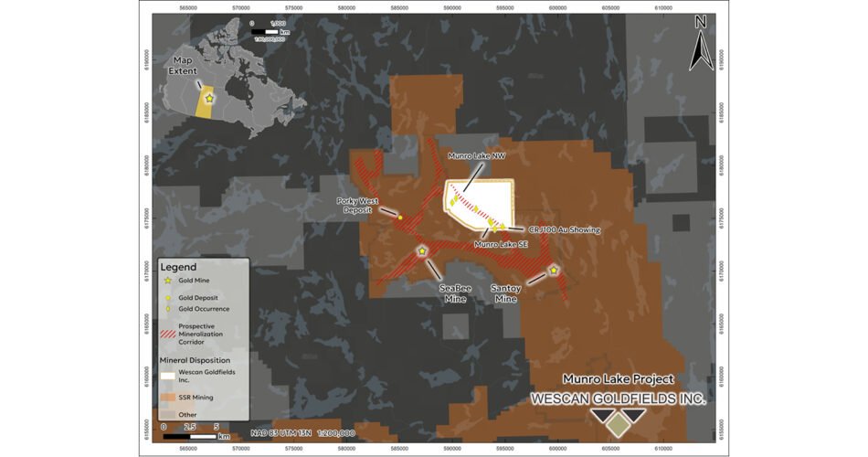The width and height of the screenshot is (868, 457).
Task: Click '6190000' on the left axis
Action: [x=146, y=59]
